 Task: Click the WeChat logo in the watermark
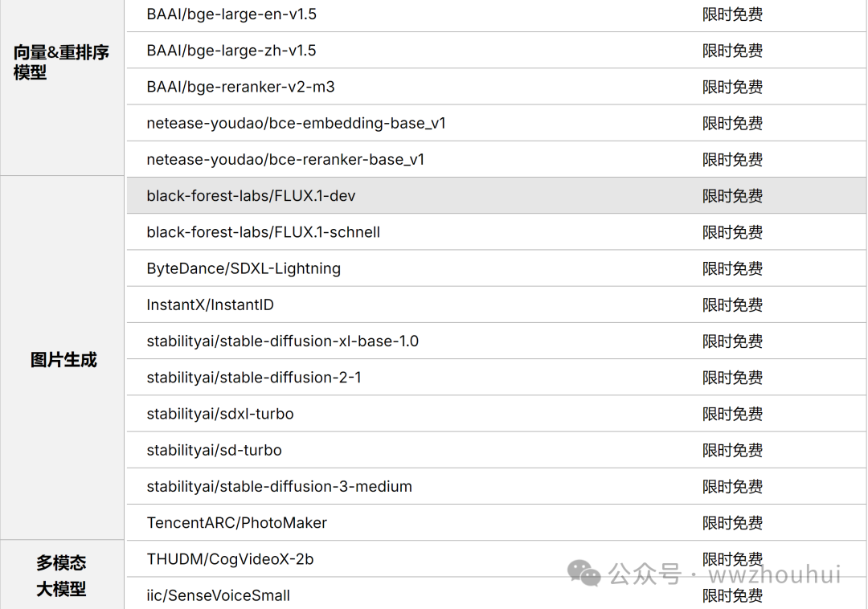click(x=584, y=573)
